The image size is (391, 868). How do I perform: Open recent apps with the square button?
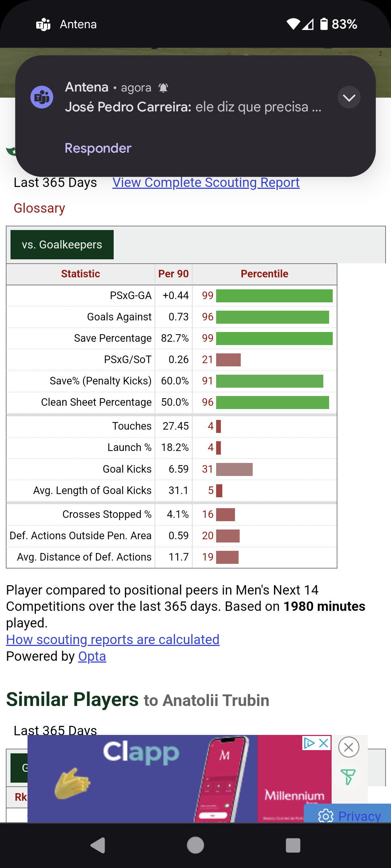point(293,846)
